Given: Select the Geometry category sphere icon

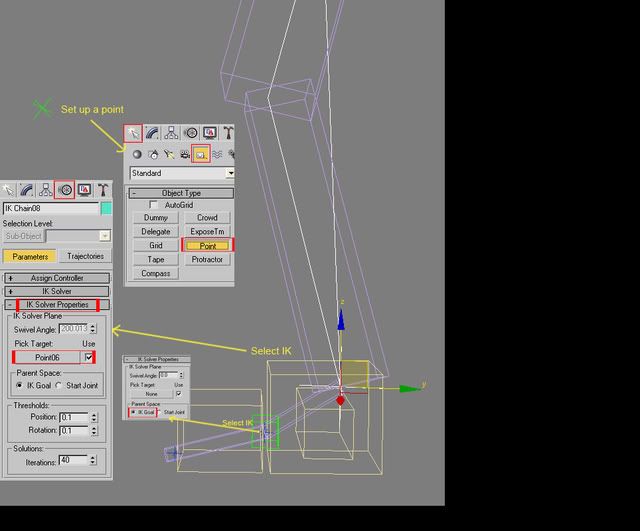Looking at the screenshot, I should point(137,154).
